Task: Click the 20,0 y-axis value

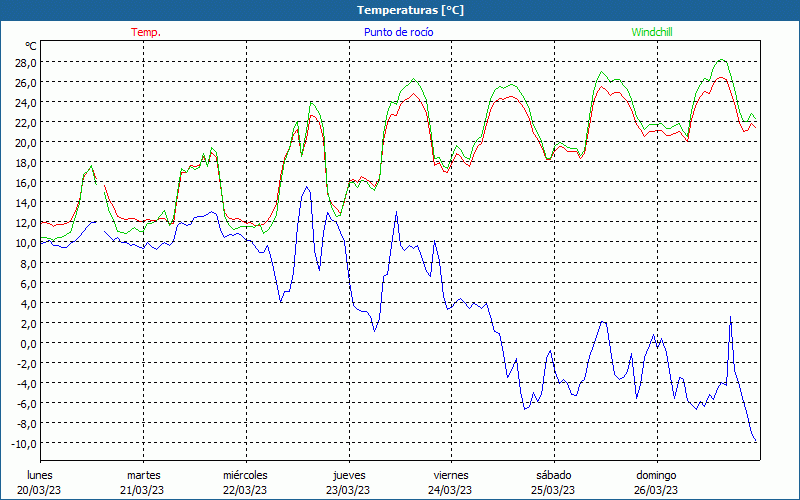Action: point(27,142)
